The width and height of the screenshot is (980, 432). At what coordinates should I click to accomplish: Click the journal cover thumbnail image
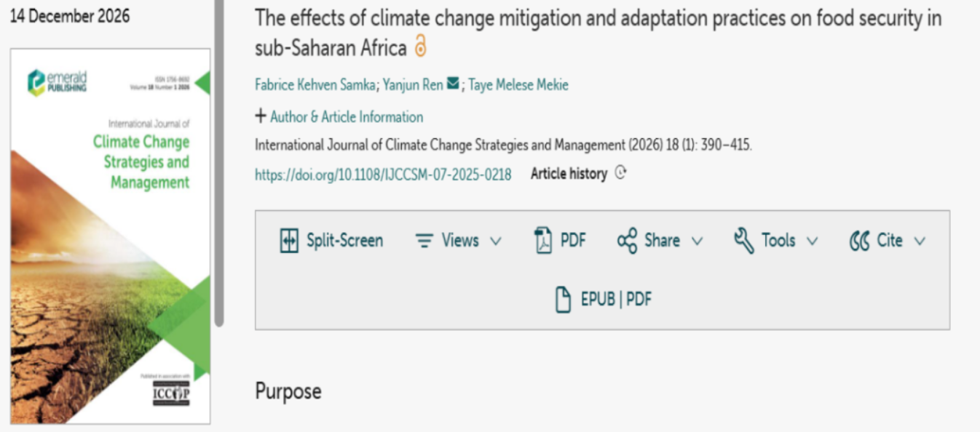[110, 236]
